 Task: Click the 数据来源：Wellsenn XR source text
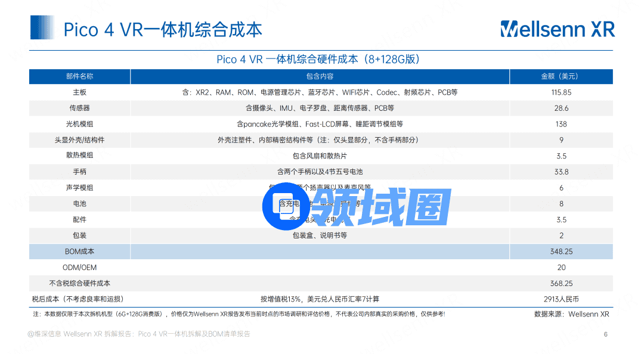tap(571, 314)
